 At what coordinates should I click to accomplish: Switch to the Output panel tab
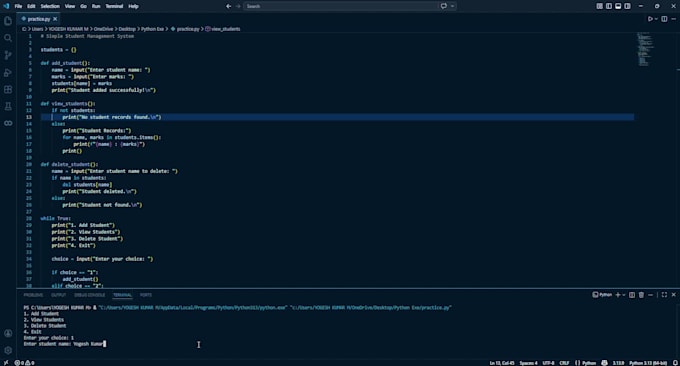point(59,295)
